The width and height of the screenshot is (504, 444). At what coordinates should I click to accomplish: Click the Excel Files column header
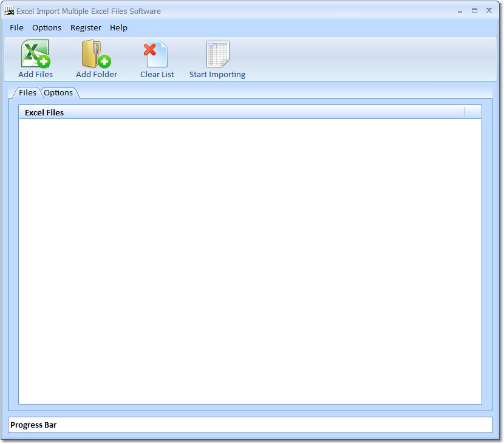click(x=242, y=112)
